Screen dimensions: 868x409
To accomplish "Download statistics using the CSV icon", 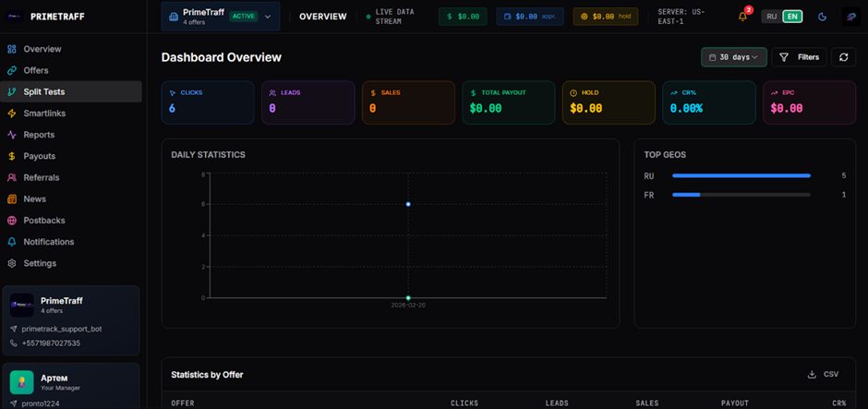I will point(812,374).
